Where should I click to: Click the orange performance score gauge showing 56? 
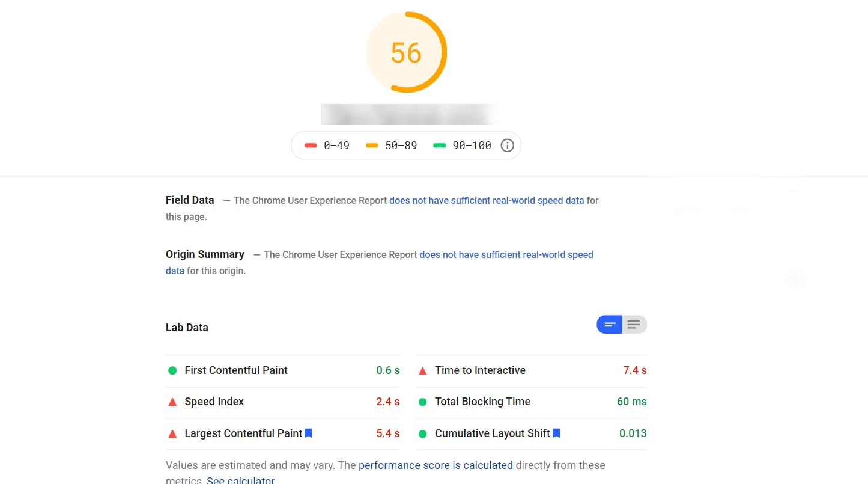(x=407, y=52)
